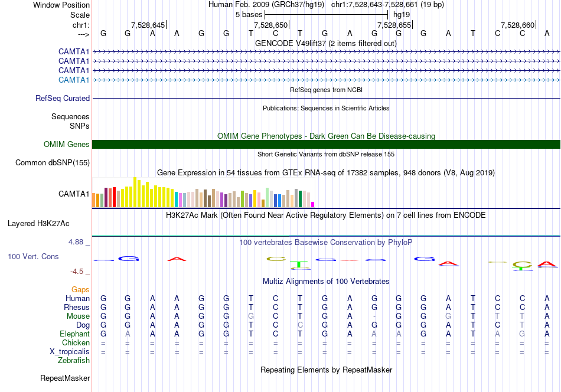Image resolution: width=561 pixels, height=392 pixels.
Task: Click the 7,528,650 position marker on ruler
Action: coord(271,25)
